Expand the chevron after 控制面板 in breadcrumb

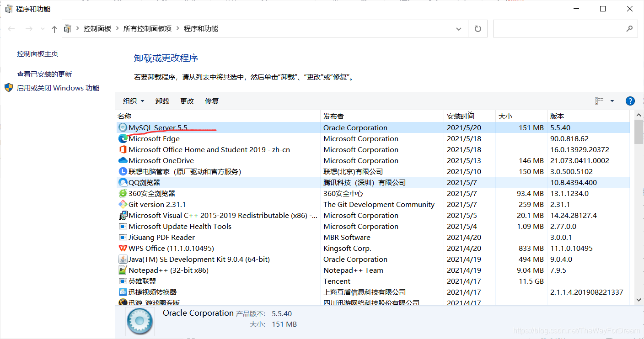118,29
